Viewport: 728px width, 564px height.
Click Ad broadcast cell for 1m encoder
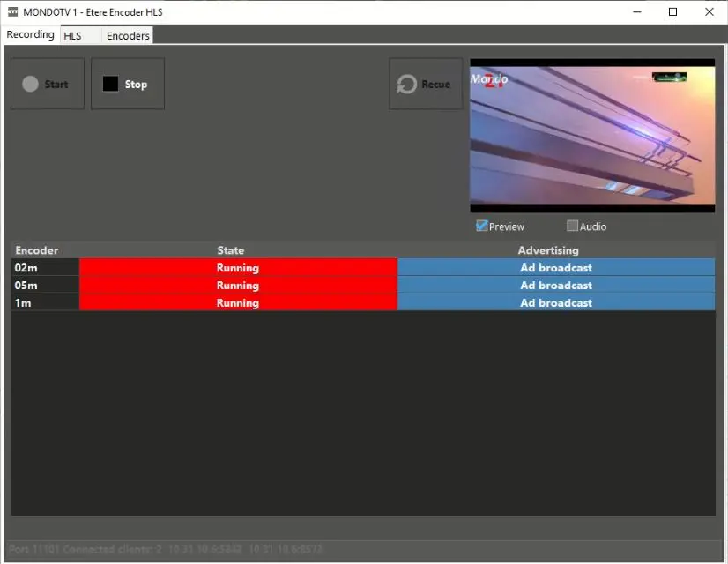(x=556, y=303)
